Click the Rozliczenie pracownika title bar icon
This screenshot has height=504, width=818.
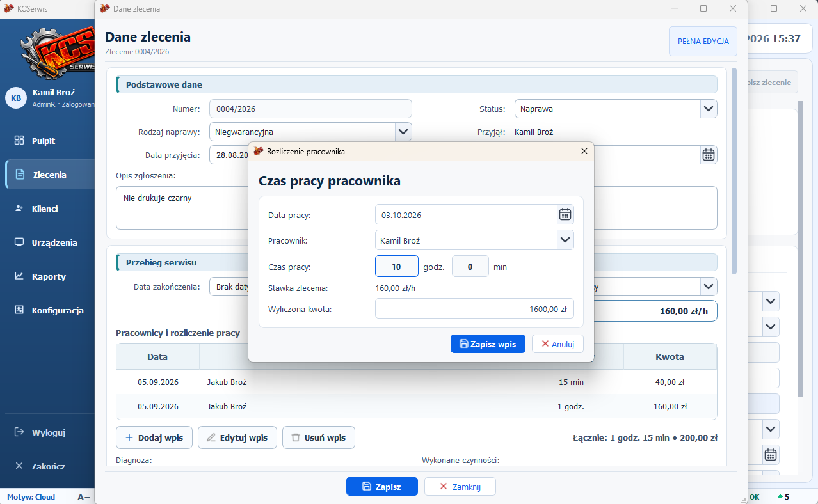[x=259, y=151]
